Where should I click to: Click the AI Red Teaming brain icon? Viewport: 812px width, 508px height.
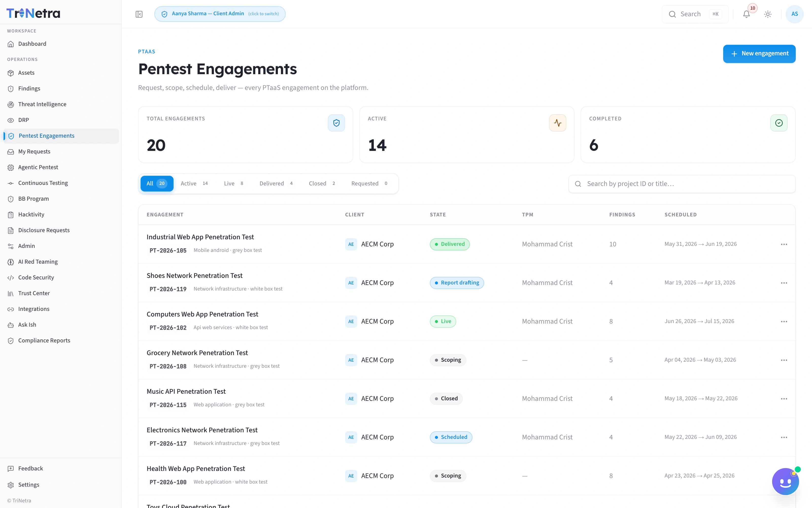[x=11, y=262]
